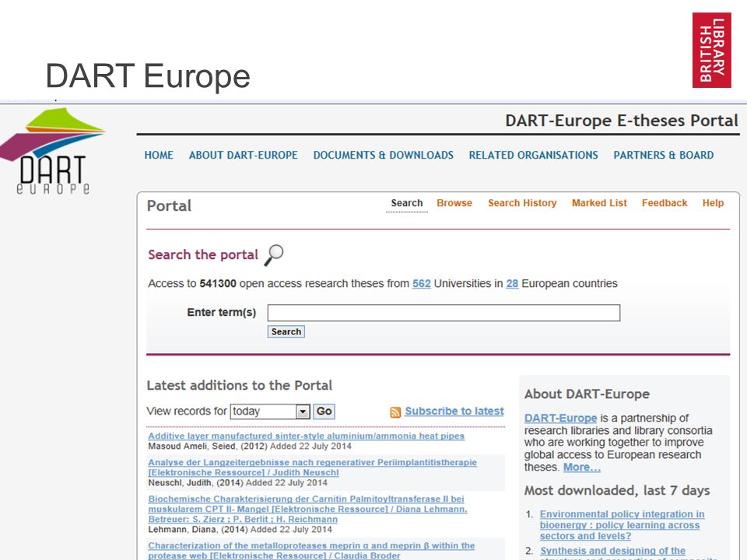Image resolution: width=747 pixels, height=560 pixels.
Task: Click the Search button
Action: pyautogui.click(x=286, y=331)
